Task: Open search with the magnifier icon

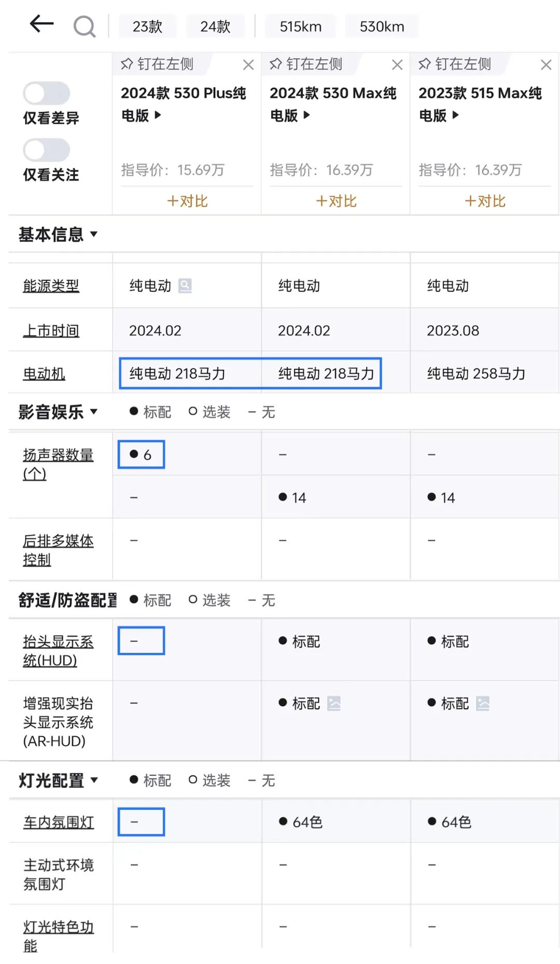Action: pos(85,26)
